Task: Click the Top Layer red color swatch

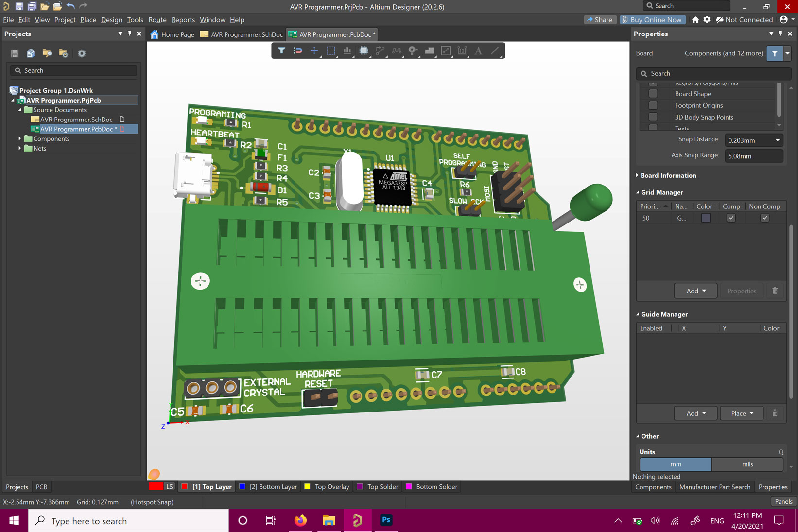Action: pyautogui.click(x=185, y=486)
